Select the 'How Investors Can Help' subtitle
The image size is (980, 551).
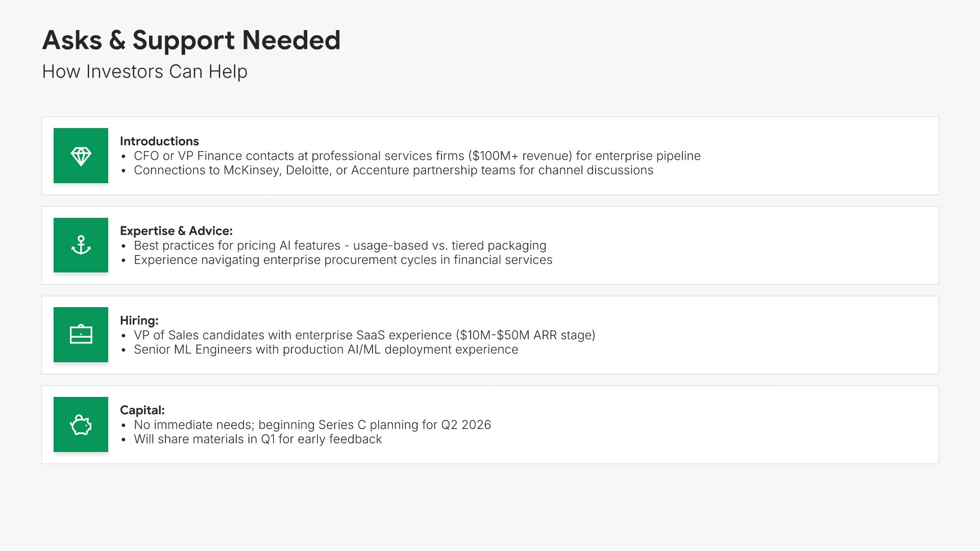point(144,71)
